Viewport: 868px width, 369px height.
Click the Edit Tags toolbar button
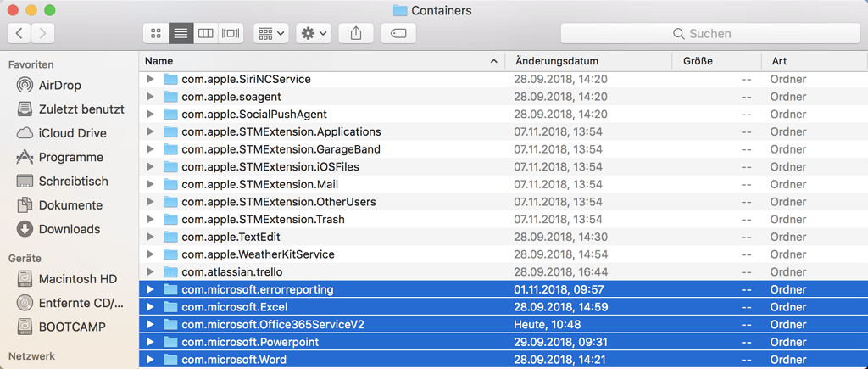(398, 33)
